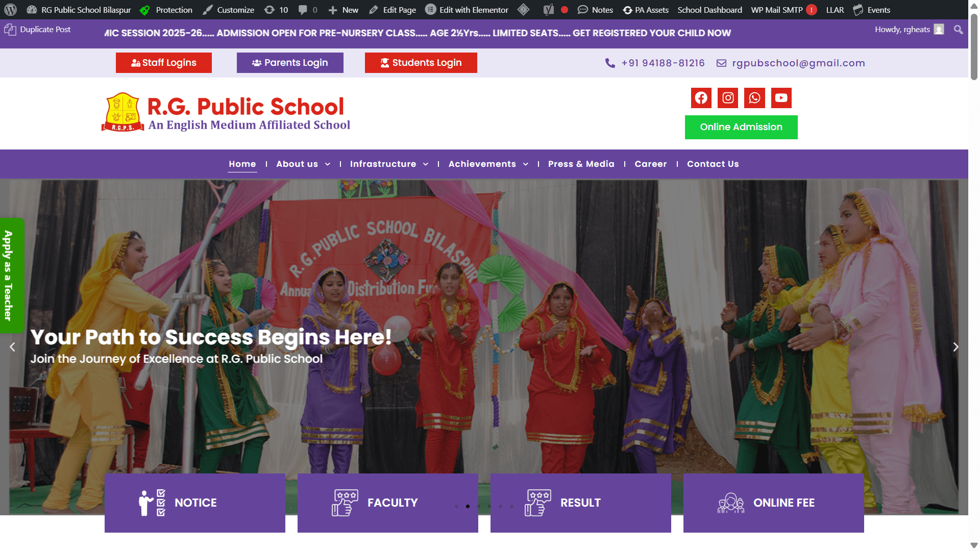Click the WP Mail SMTP alert badge

[812, 10]
